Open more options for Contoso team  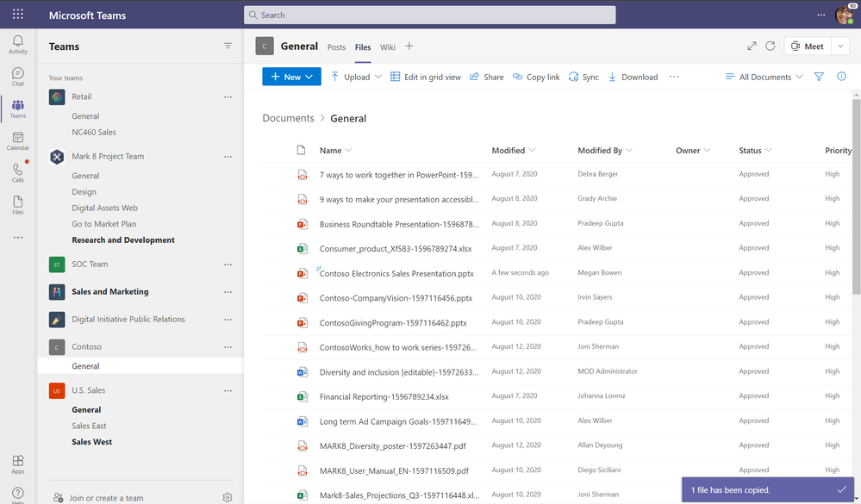[228, 347]
